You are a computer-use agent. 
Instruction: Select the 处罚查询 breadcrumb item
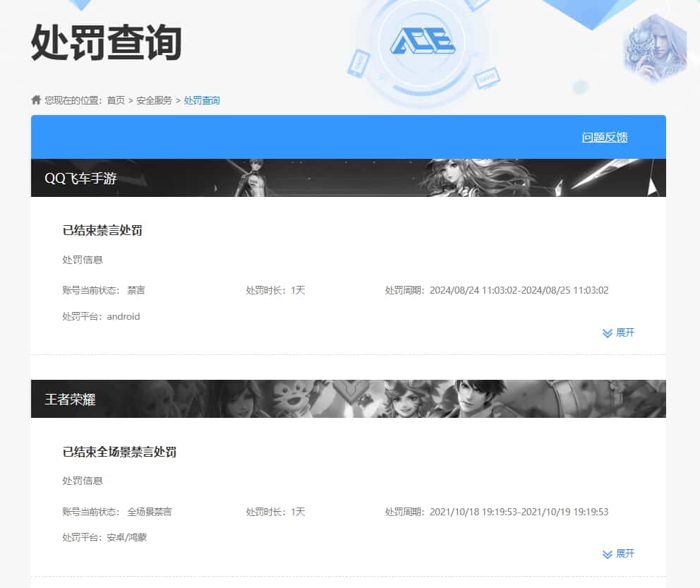tap(202, 100)
